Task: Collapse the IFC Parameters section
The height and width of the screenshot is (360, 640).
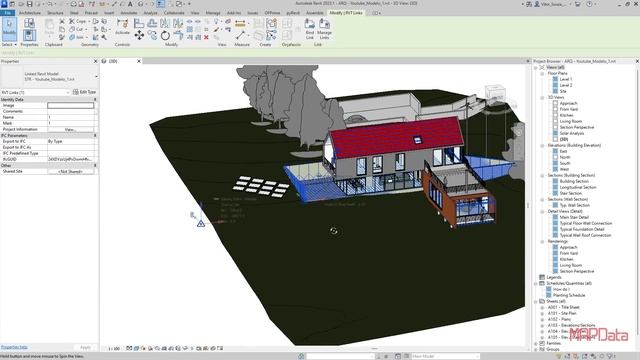Action: [96, 135]
